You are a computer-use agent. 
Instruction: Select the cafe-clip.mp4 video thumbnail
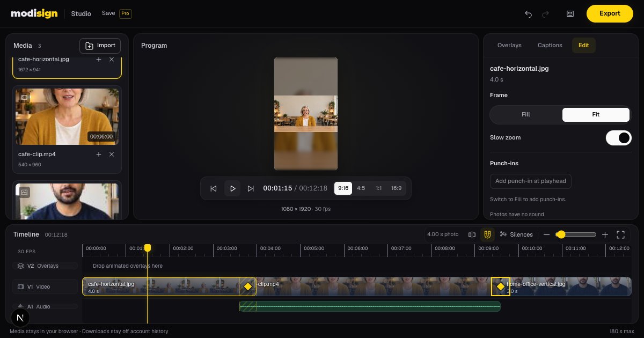[67, 116]
